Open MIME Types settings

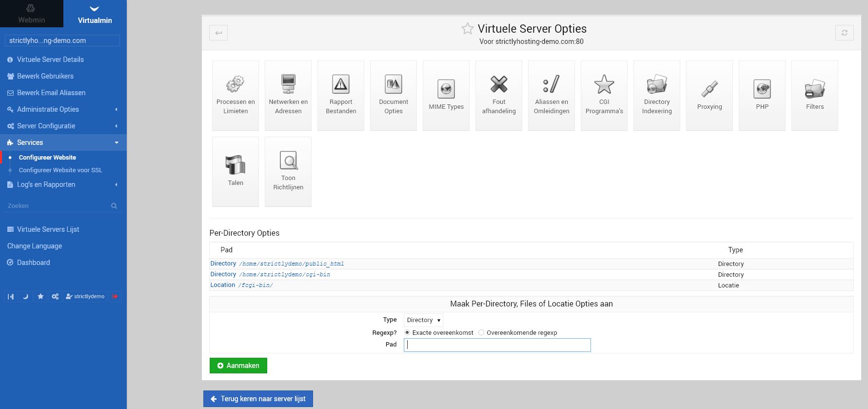click(x=446, y=96)
